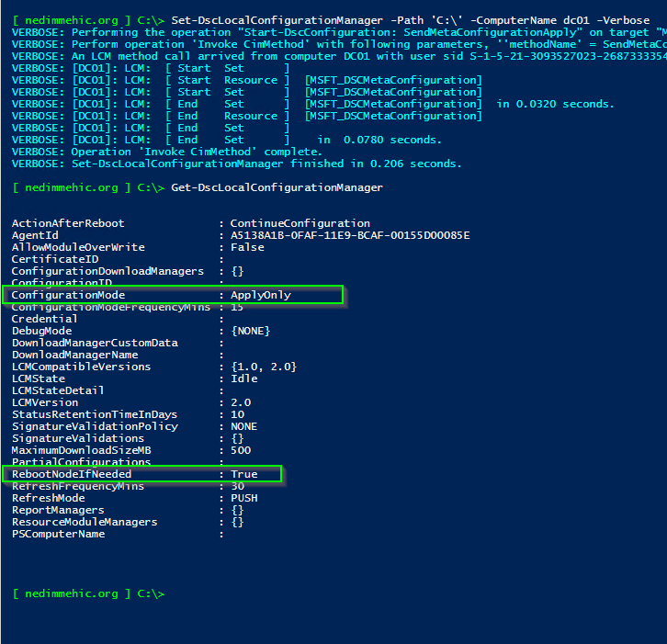Click the StatusRetentionTimeInDays property name

pos(95,414)
